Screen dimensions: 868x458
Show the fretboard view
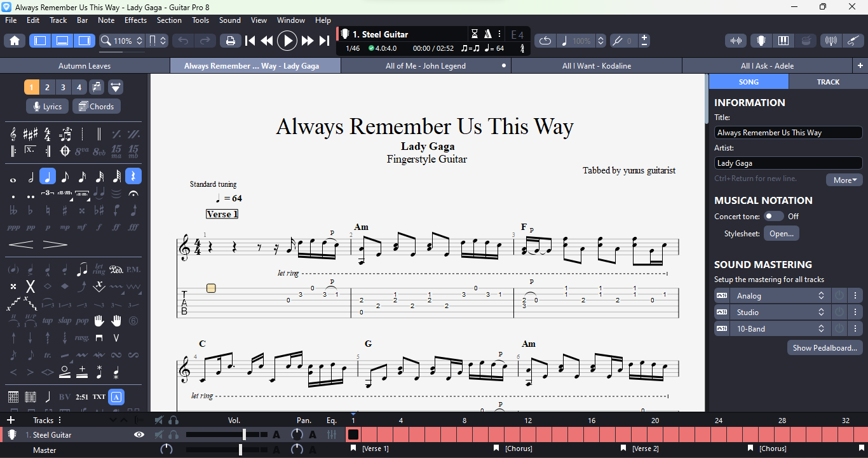(761, 41)
